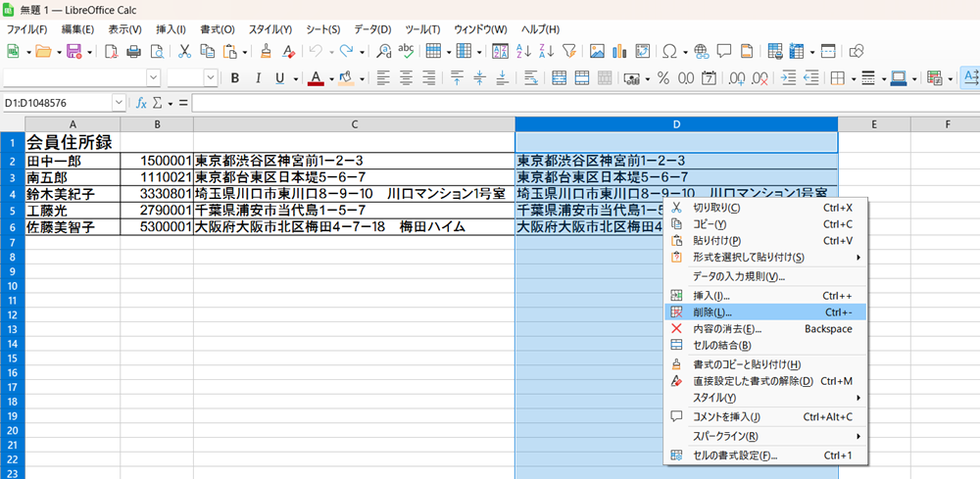Click the Insert Image icon

[x=597, y=51]
